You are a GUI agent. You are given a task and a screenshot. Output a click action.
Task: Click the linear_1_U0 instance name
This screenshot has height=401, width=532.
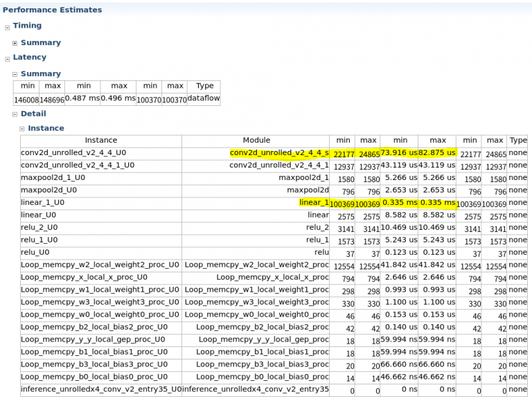click(x=42, y=203)
